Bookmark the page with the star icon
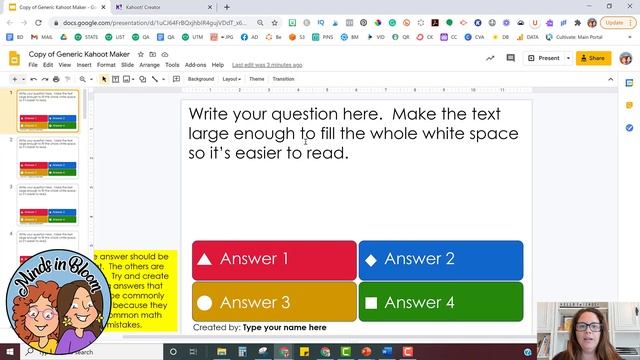Screen dimensions: 640x360 click(x=275, y=23)
